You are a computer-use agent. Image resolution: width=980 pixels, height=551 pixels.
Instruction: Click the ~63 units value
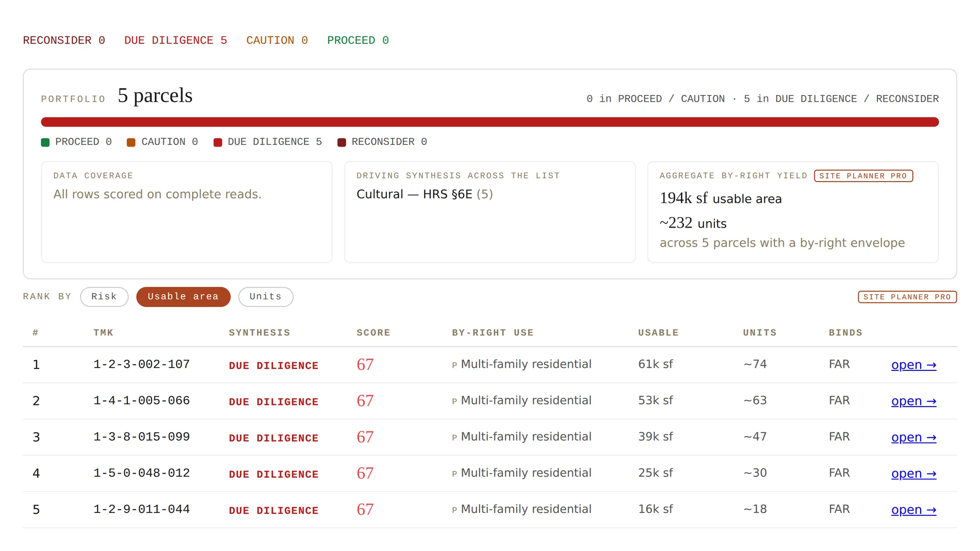click(x=755, y=400)
